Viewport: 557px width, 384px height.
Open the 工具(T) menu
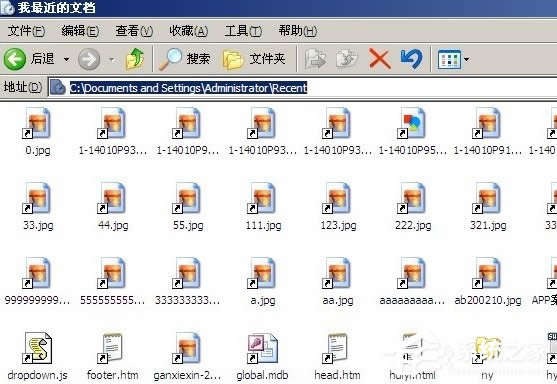pos(243,31)
